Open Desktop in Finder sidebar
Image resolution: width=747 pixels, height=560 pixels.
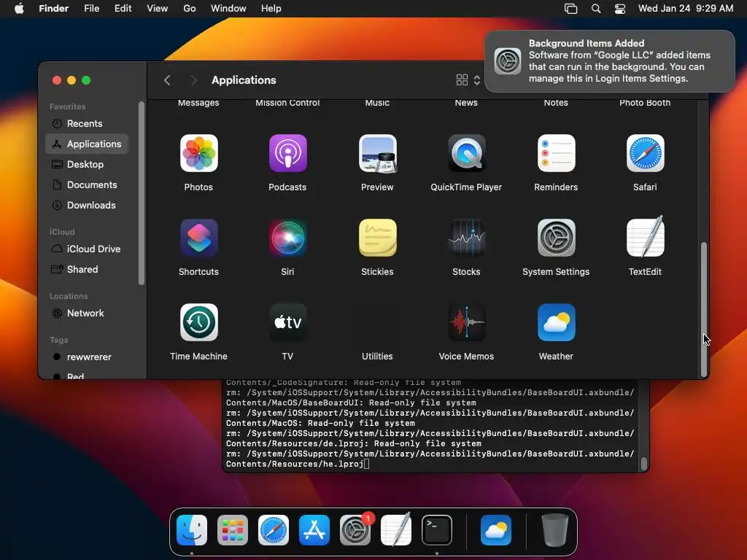point(87,164)
